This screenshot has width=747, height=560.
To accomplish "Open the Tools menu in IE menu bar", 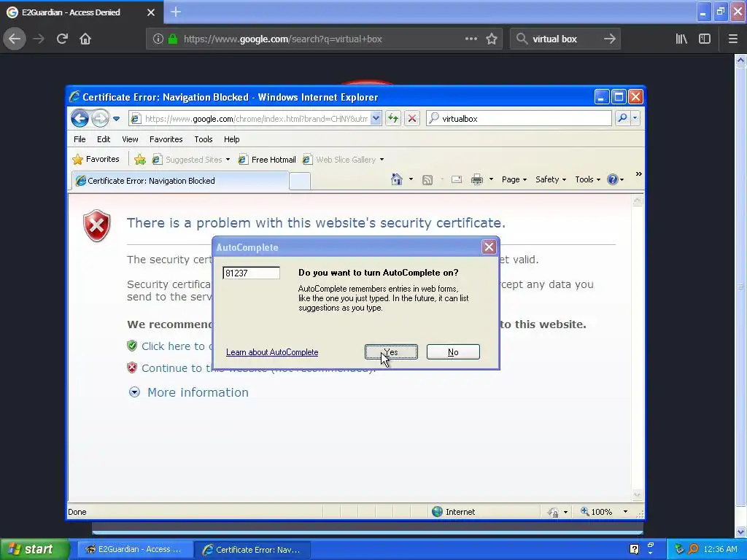I will tap(204, 139).
